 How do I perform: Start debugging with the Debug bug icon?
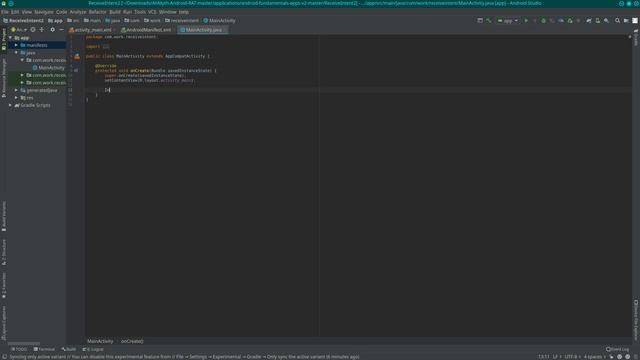coord(543,20)
